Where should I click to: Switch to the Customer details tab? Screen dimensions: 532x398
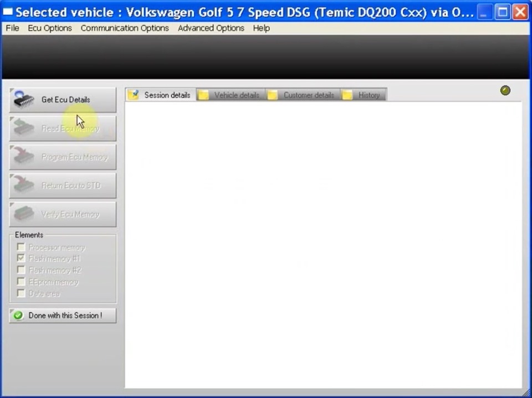pyautogui.click(x=303, y=95)
